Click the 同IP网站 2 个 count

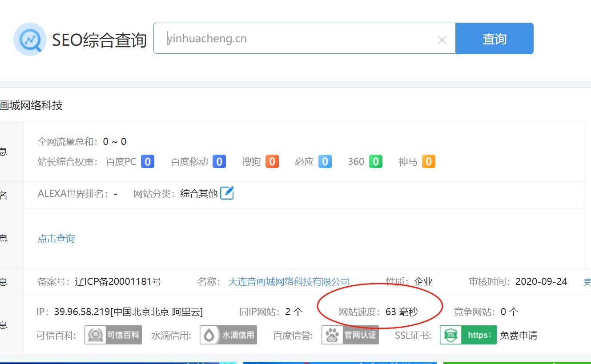point(293,312)
